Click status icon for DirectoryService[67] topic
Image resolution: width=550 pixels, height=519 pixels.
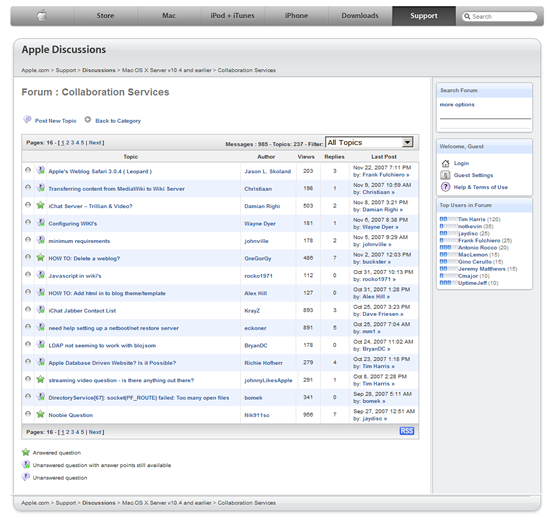tap(41, 397)
